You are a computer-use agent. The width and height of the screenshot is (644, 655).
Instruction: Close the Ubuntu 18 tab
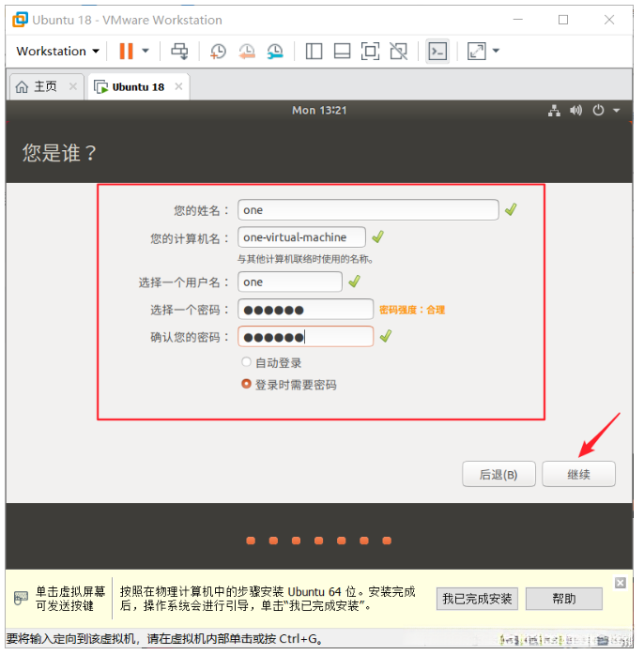(x=179, y=86)
